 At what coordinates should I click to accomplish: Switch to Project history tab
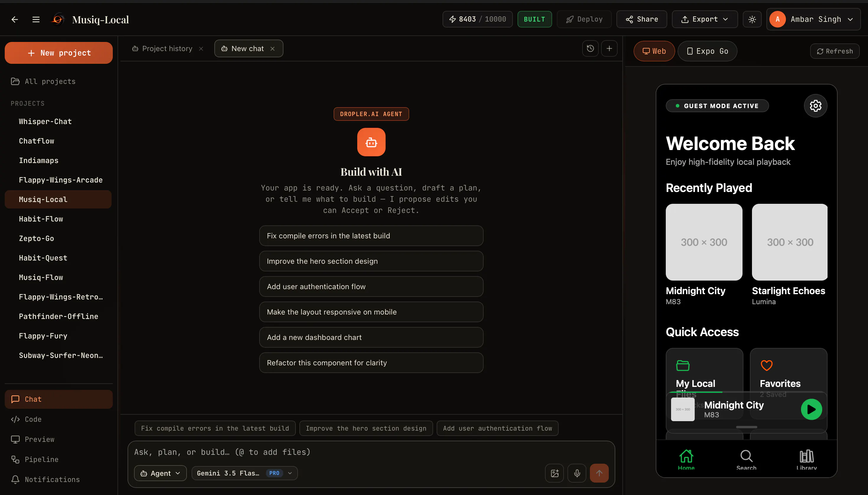[167, 49]
